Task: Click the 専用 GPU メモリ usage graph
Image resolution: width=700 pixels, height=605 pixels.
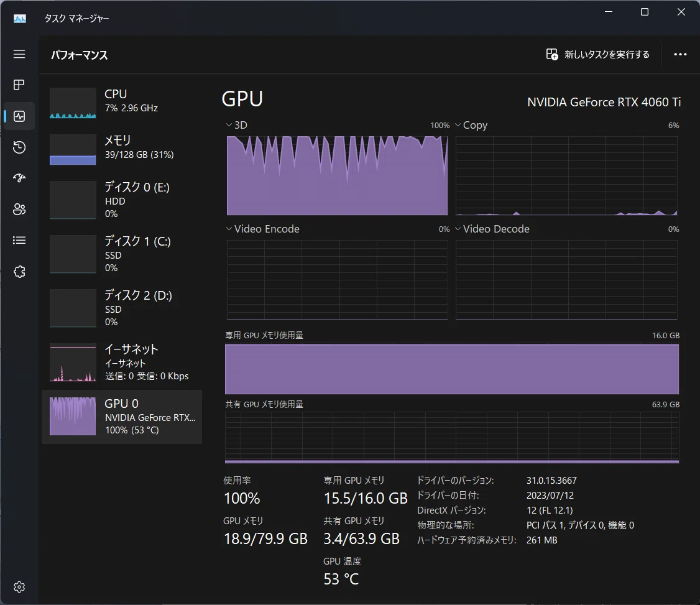Action: 452,369
